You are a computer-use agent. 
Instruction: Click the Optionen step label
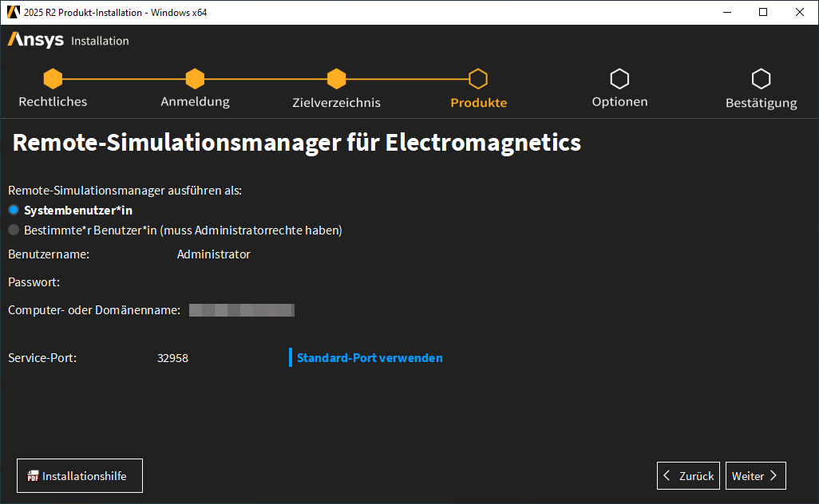click(x=619, y=102)
